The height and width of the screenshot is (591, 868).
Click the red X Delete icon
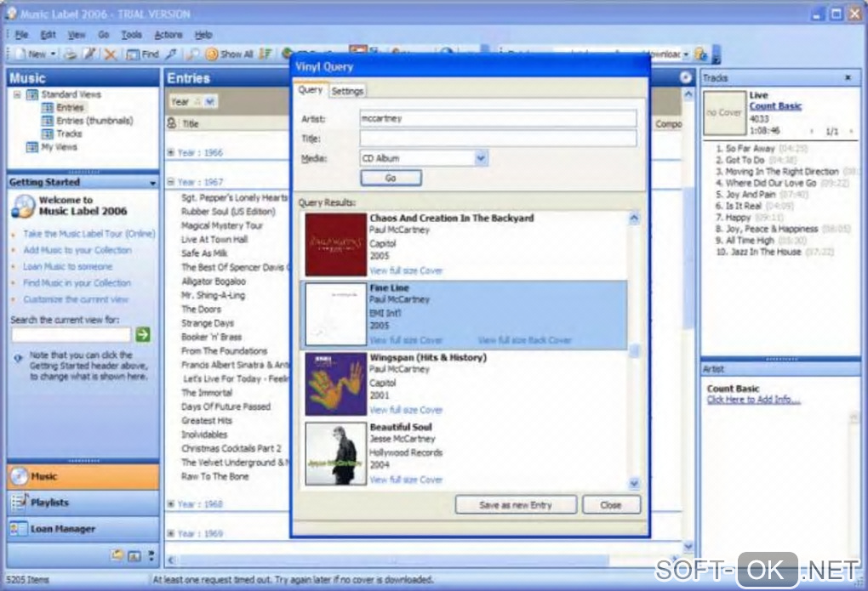pos(110,54)
